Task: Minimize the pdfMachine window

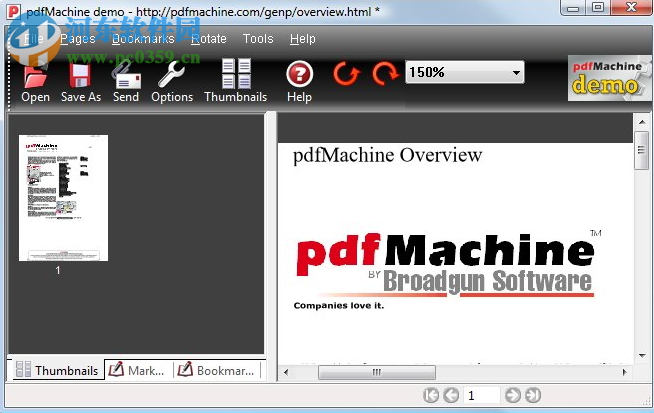Action: point(574,8)
